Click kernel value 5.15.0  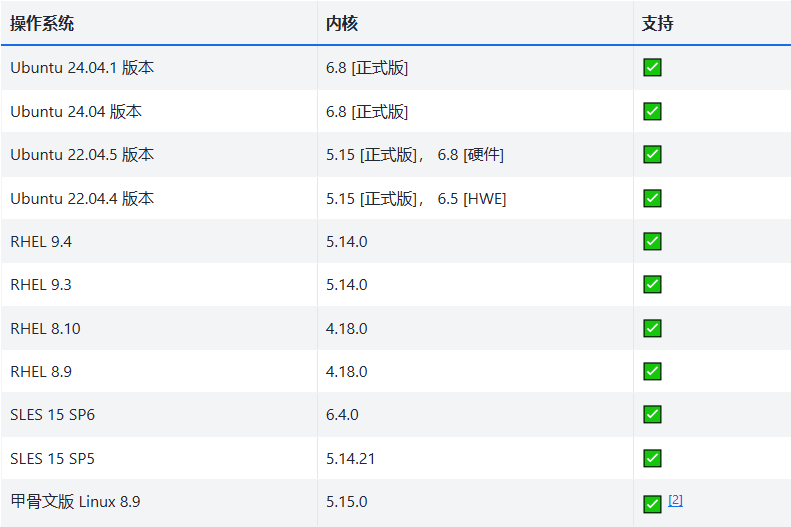347,502
